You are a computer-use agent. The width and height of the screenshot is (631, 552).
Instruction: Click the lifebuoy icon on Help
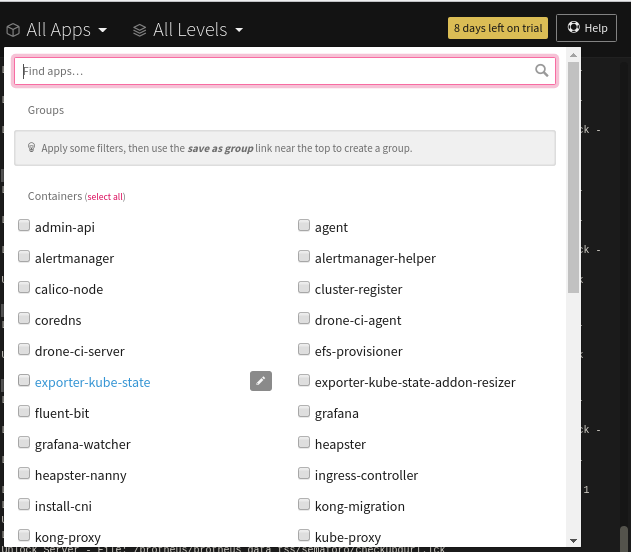[573, 28]
